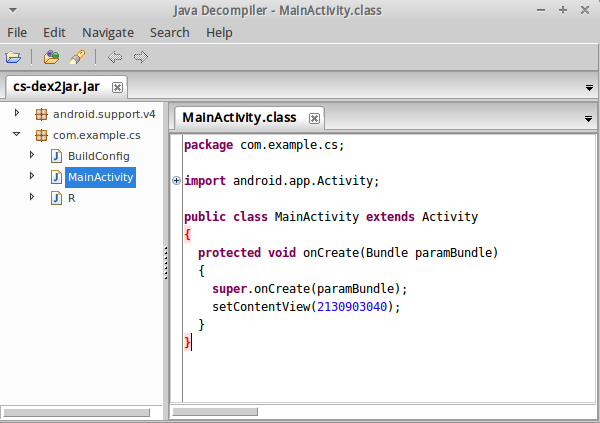
Task: Click the Activity superclass link in code
Action: click(450, 217)
